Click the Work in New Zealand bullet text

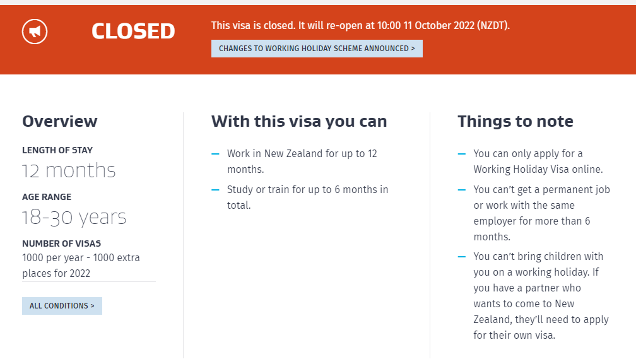pos(302,161)
